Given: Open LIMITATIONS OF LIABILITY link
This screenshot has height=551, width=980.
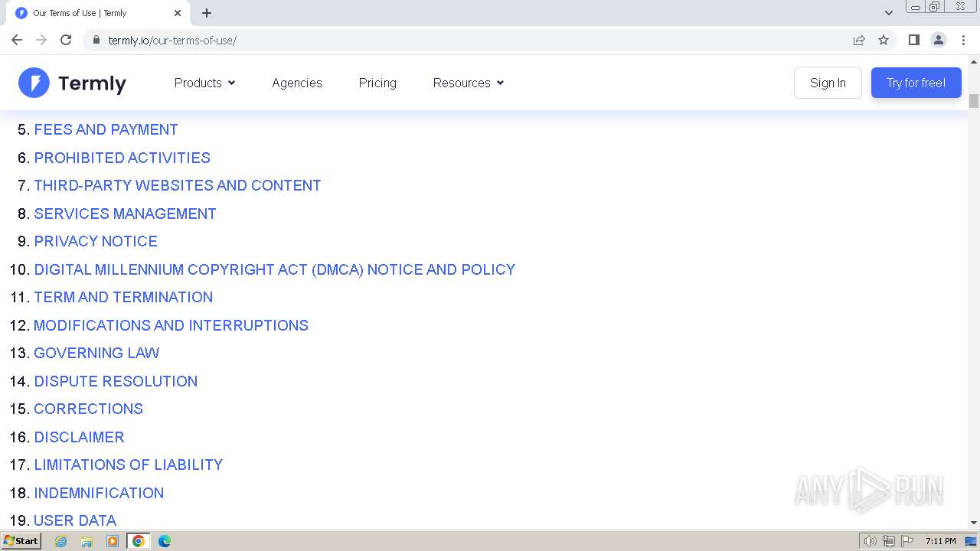Looking at the screenshot, I should (128, 465).
